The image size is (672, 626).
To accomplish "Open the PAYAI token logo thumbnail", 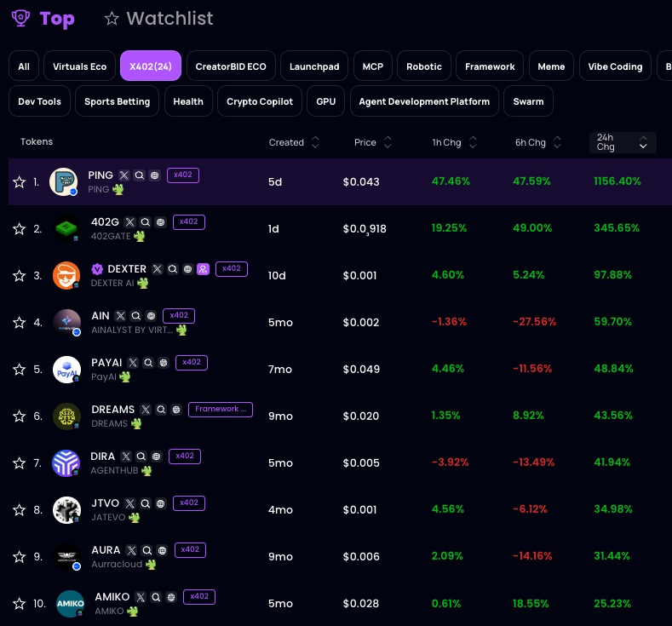I will click(x=66, y=370).
